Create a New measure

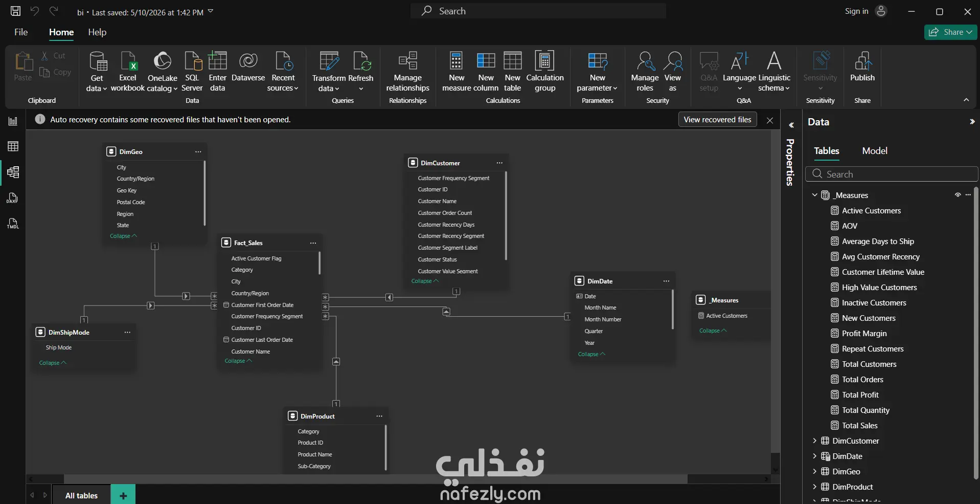pos(457,72)
